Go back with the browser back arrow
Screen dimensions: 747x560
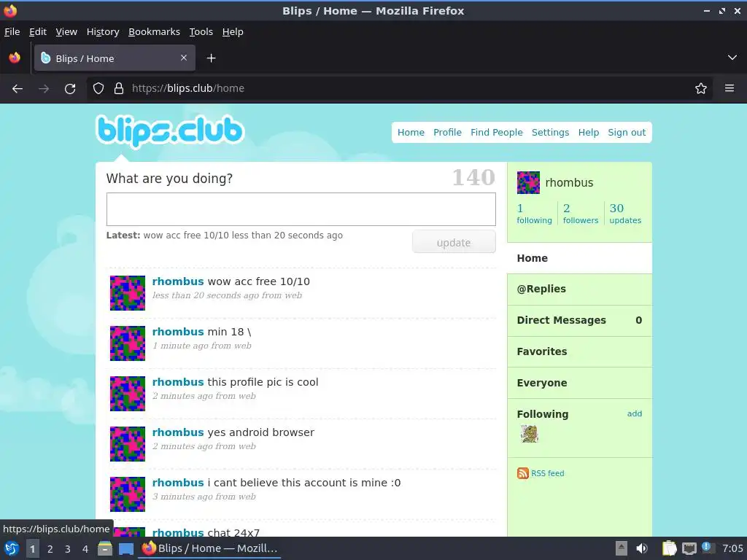coord(18,88)
